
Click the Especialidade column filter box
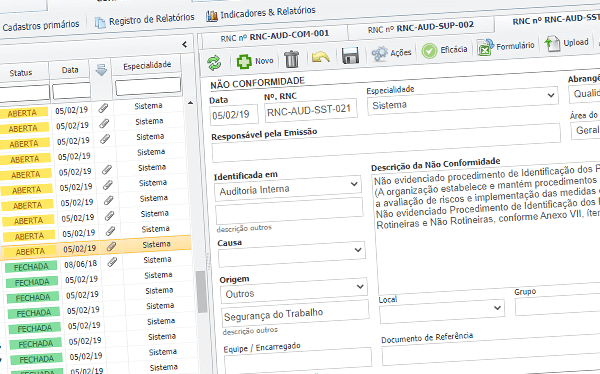pos(148,87)
